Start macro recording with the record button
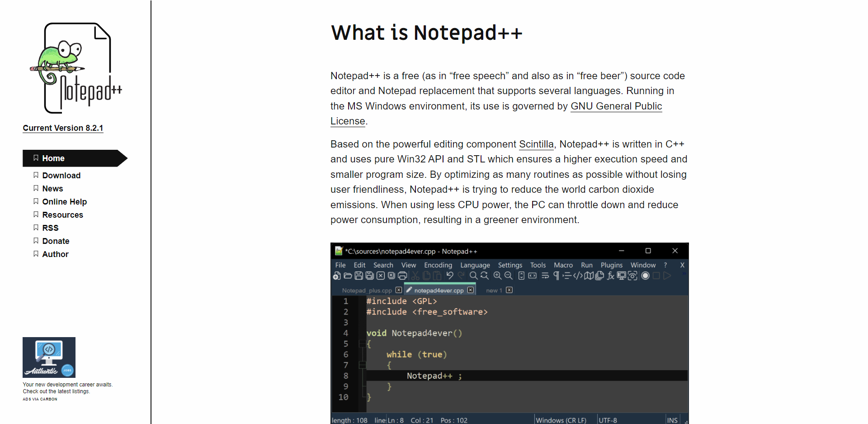 [x=645, y=276]
